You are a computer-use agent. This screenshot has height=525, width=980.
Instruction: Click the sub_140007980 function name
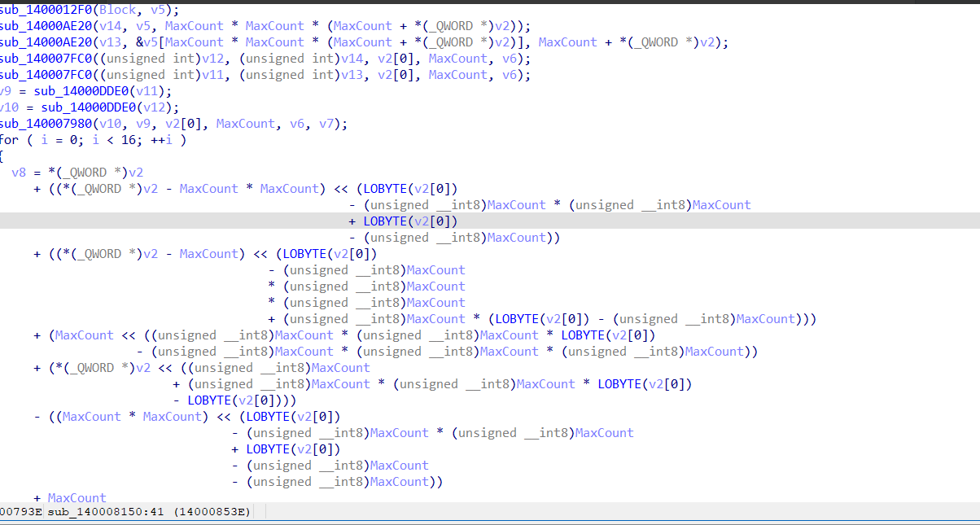[x=46, y=124]
